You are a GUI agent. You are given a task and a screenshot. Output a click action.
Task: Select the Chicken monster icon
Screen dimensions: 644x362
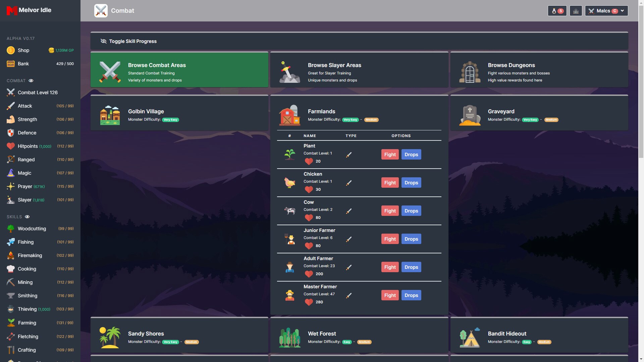289,183
